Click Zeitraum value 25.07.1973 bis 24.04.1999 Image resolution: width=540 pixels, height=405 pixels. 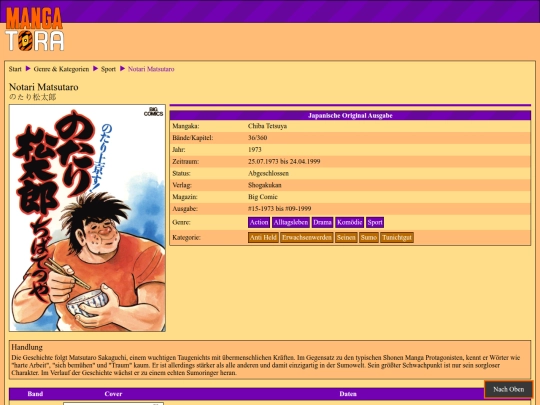(284, 162)
